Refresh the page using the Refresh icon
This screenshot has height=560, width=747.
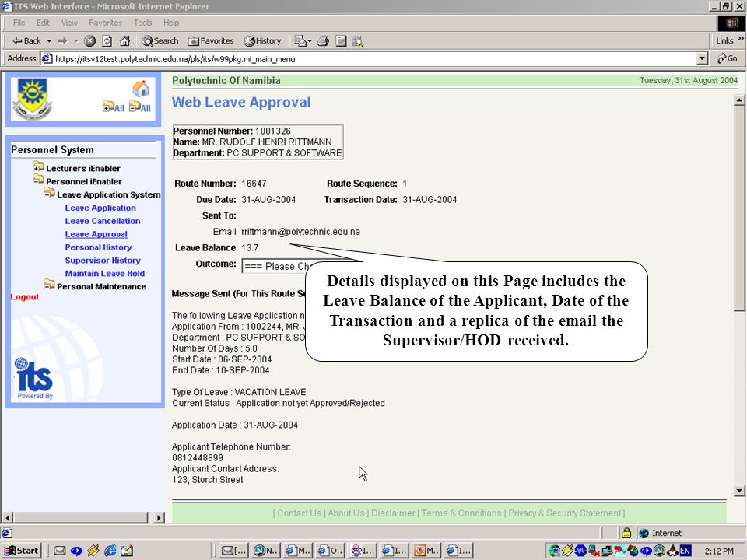(107, 41)
